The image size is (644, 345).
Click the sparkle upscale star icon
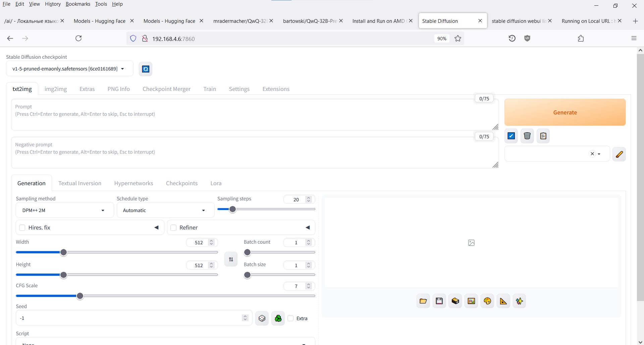520,301
